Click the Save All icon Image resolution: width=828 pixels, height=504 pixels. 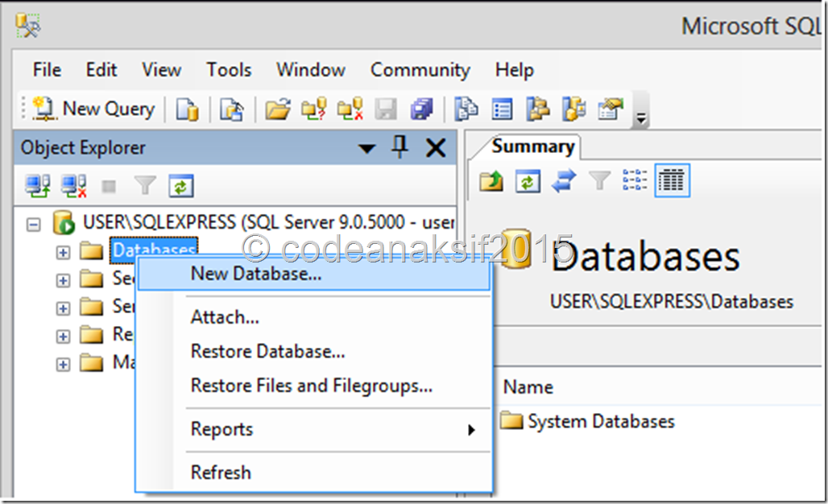click(x=421, y=109)
